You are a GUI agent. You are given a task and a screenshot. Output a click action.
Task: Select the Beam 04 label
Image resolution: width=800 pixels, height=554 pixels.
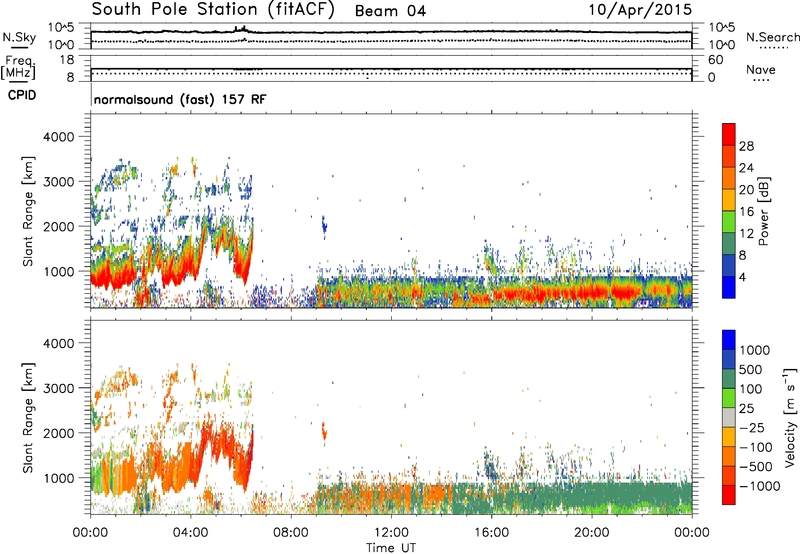(x=390, y=11)
